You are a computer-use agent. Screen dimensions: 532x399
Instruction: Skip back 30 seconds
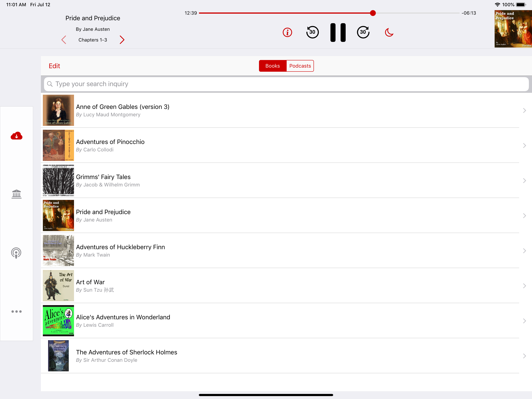point(312,32)
